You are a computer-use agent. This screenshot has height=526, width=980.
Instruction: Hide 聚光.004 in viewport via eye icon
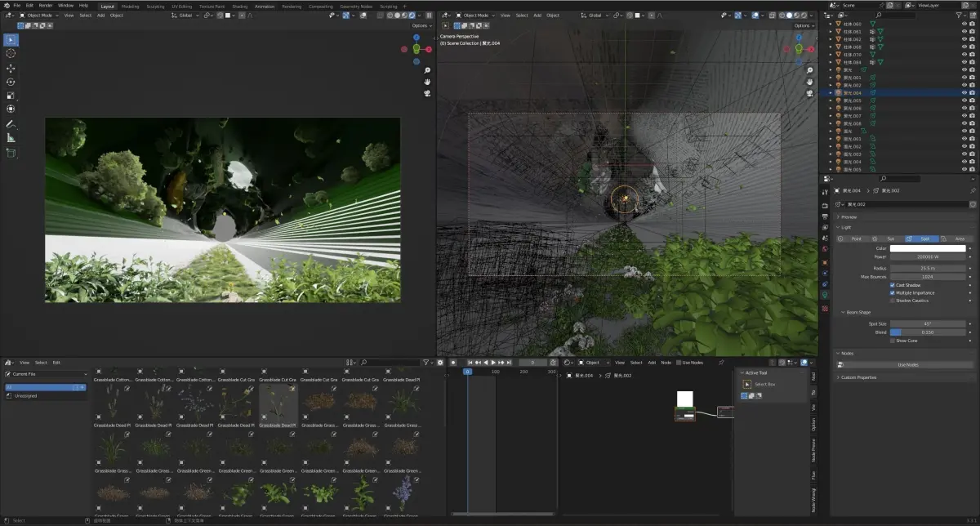coord(964,93)
